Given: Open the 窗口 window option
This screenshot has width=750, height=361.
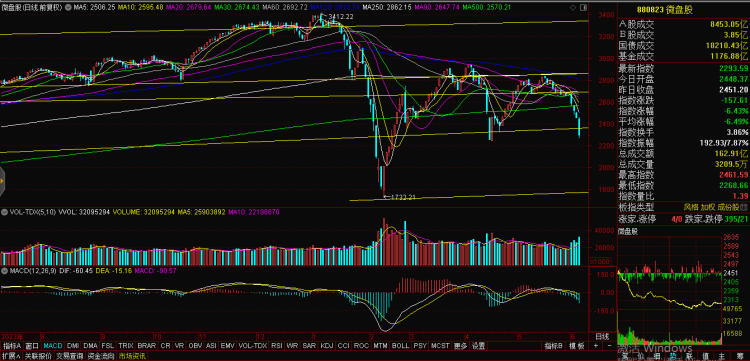Looking at the screenshot, I should [x=32, y=345].
